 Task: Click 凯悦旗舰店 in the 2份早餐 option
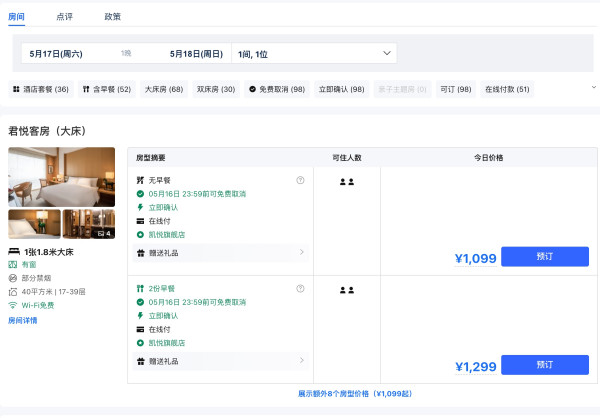click(166, 343)
